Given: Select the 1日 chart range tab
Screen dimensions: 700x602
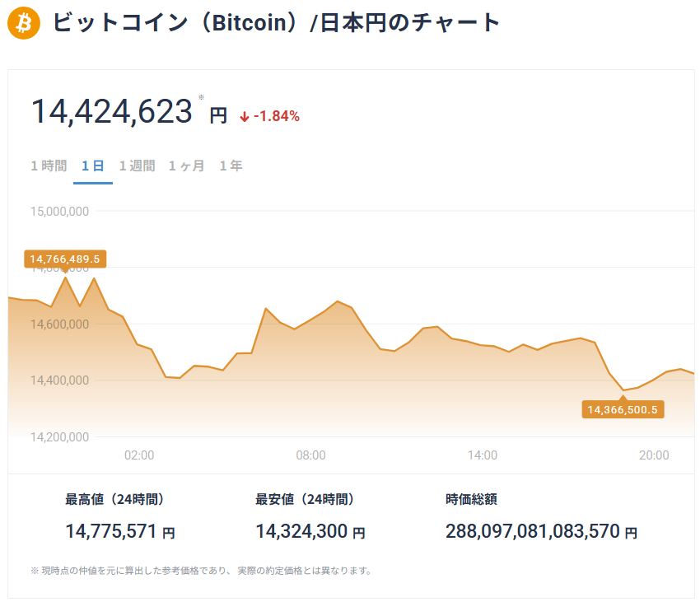Looking at the screenshot, I should 92,166.
